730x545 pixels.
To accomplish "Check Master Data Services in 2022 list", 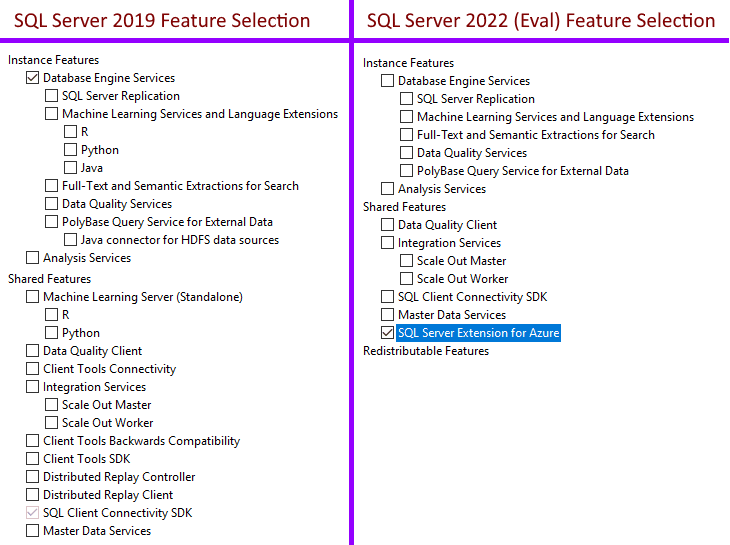I will pos(387,315).
